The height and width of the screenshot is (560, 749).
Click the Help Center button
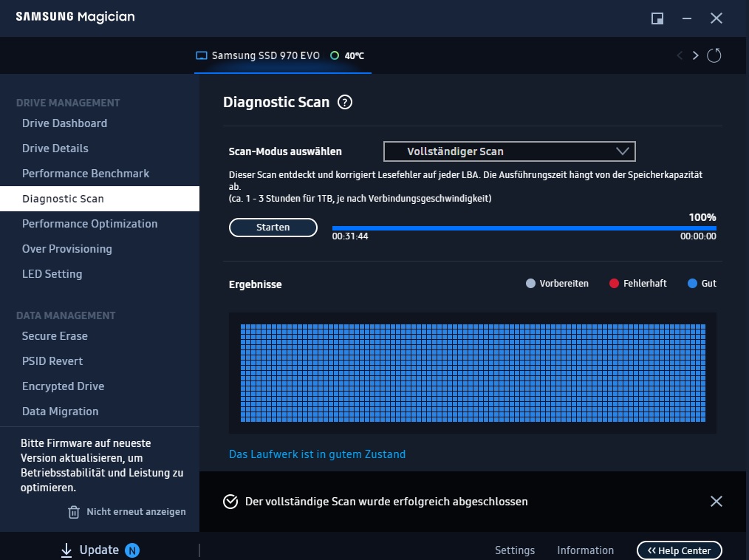coord(680,550)
